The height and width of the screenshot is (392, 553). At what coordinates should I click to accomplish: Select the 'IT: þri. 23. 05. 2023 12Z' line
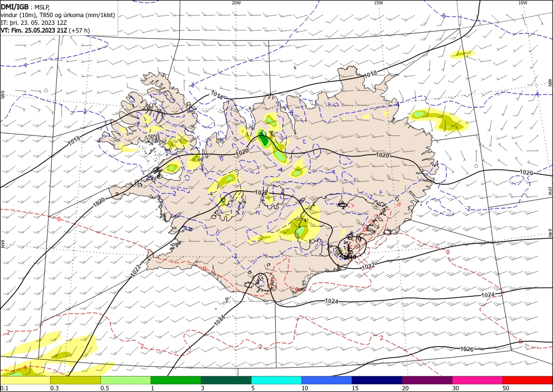pyautogui.click(x=34, y=23)
